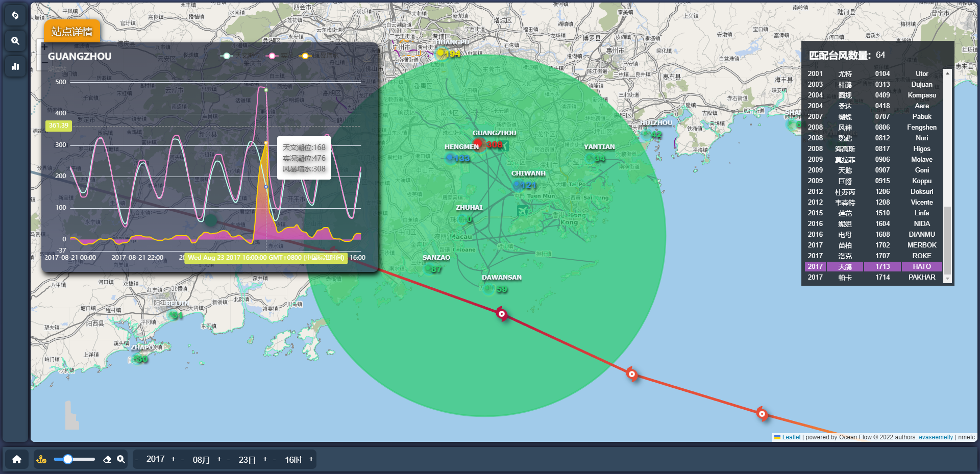Select typhoon row 2017 PAKHAR
This screenshot has height=474, width=980.
click(873, 277)
